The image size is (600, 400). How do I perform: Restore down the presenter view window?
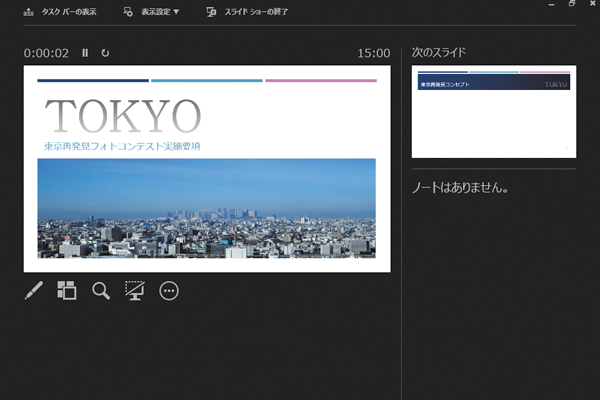click(x=572, y=3)
